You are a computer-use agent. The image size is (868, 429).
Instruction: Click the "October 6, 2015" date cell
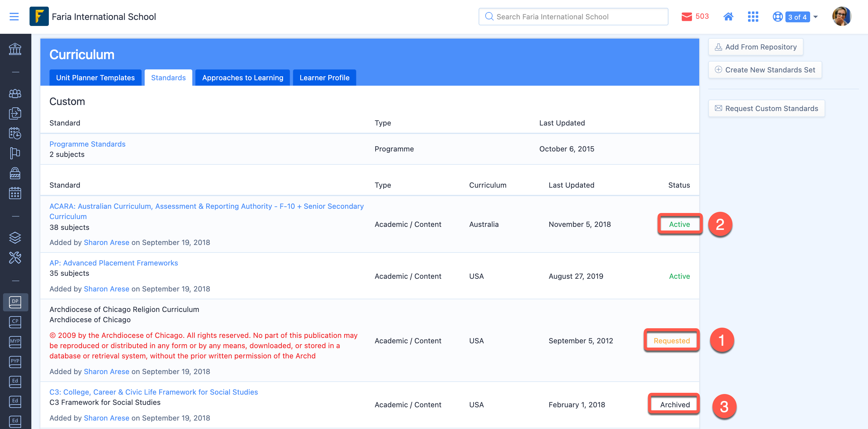pyautogui.click(x=566, y=149)
